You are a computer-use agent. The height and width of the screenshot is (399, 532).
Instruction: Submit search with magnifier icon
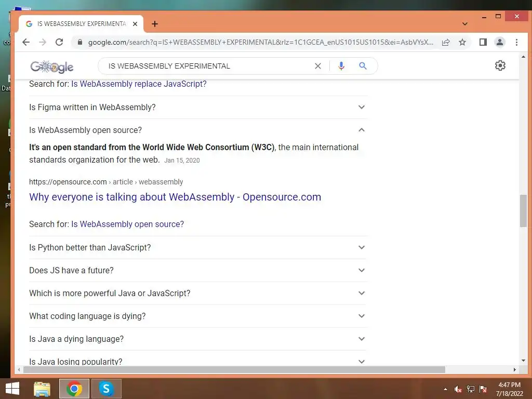(363, 66)
